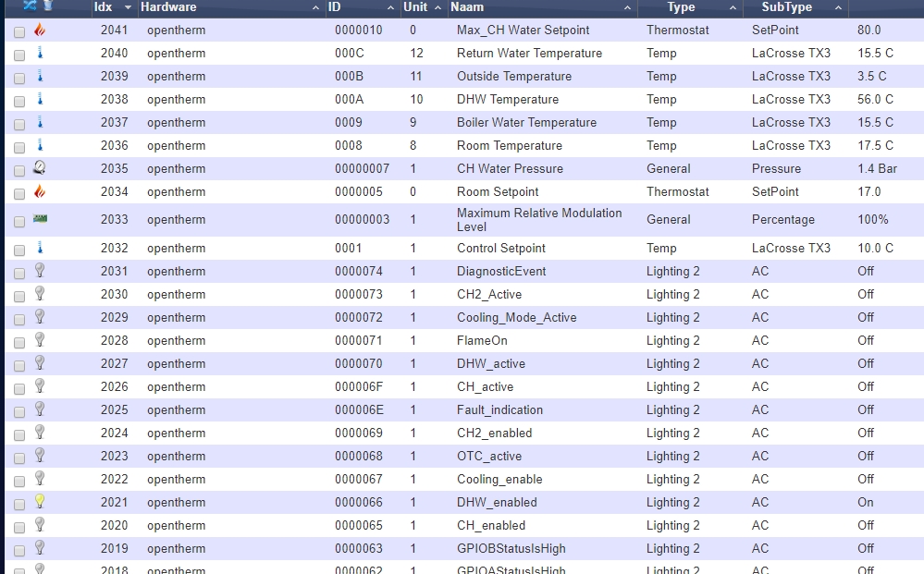Sort the table by Idx column

[x=103, y=7]
